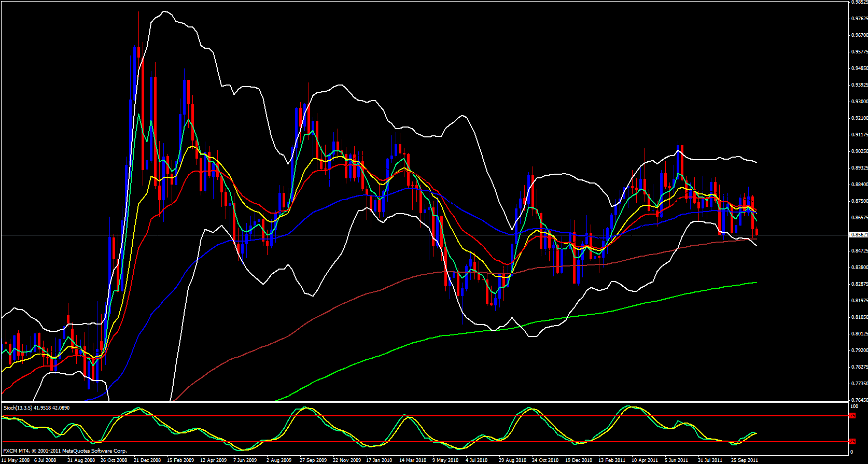Click the 13 Feb 2011 date label
The image size is (868, 464).
point(612,460)
